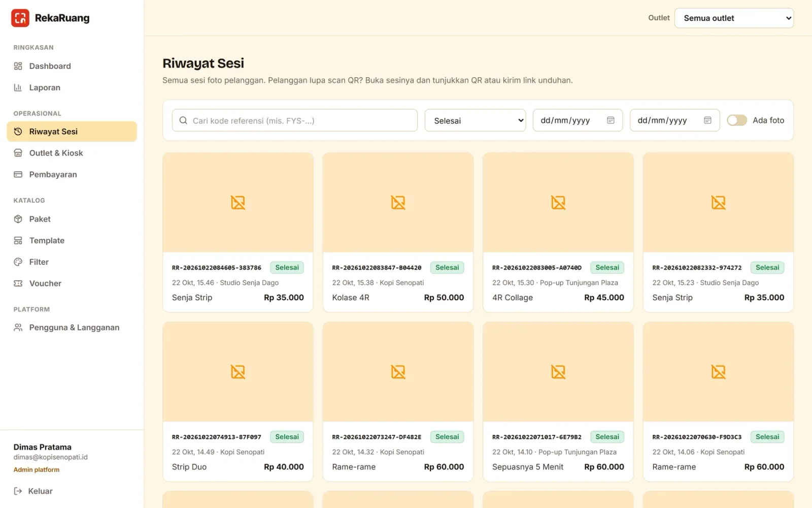This screenshot has height=508, width=812.
Task: Click the Outlet & Kiosk store icon
Action: [x=18, y=153]
